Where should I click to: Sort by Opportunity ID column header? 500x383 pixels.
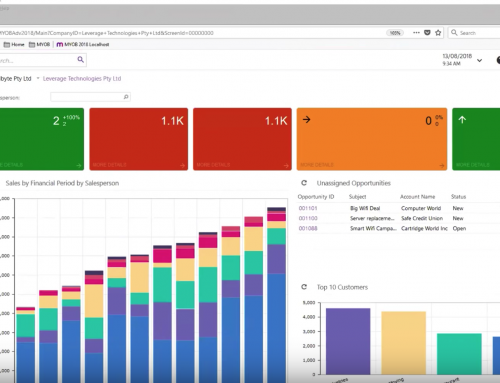316,197
